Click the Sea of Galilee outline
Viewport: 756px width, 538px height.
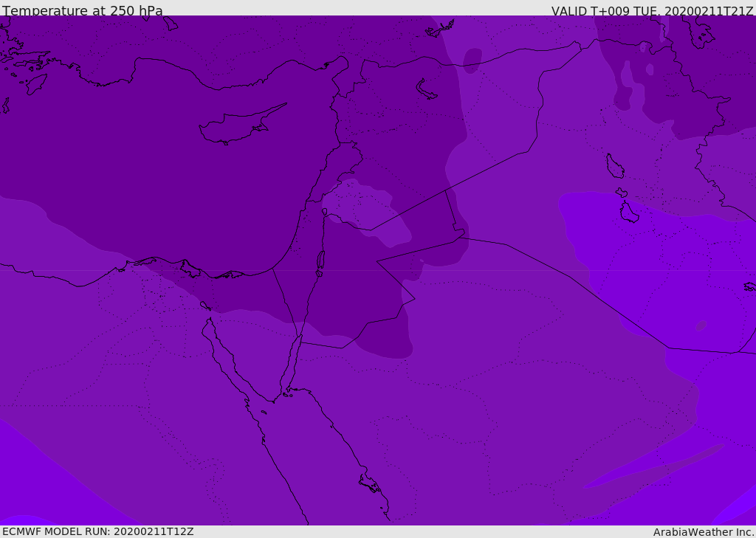point(324,213)
